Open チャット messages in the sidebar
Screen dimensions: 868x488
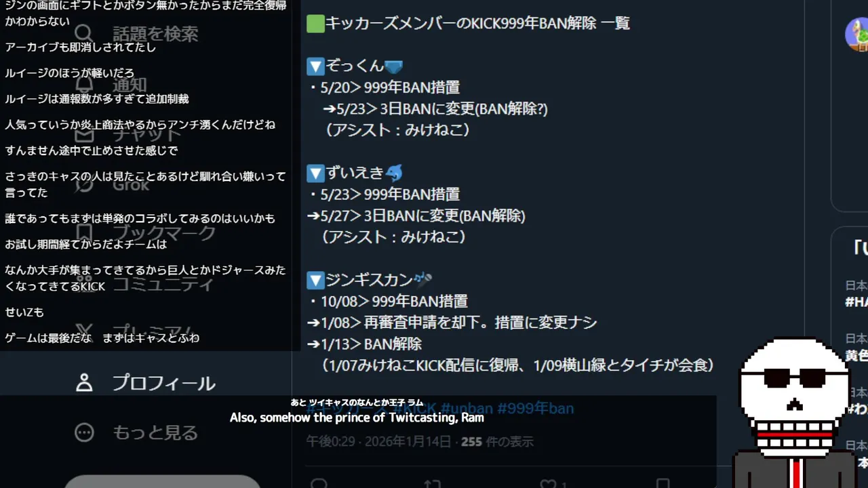coord(127,134)
